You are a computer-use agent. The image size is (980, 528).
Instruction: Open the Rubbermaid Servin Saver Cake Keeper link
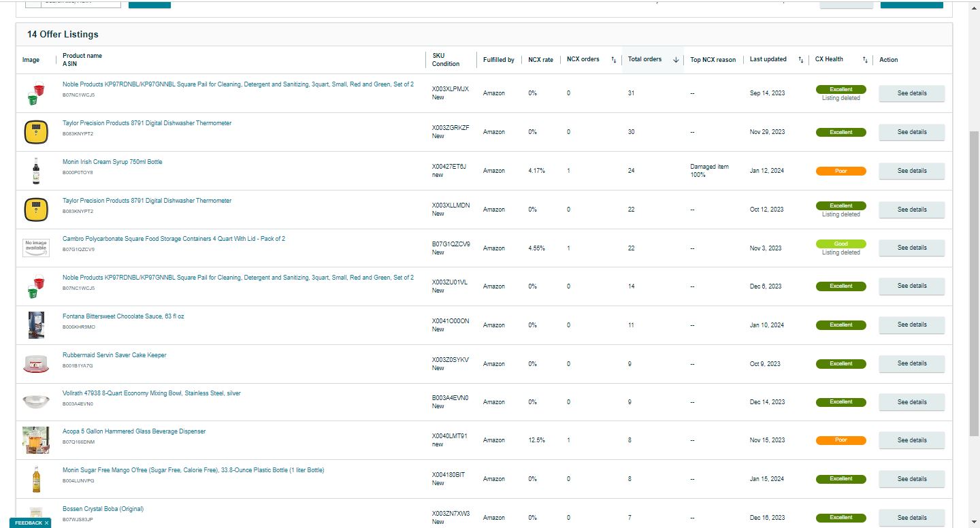[114, 355]
